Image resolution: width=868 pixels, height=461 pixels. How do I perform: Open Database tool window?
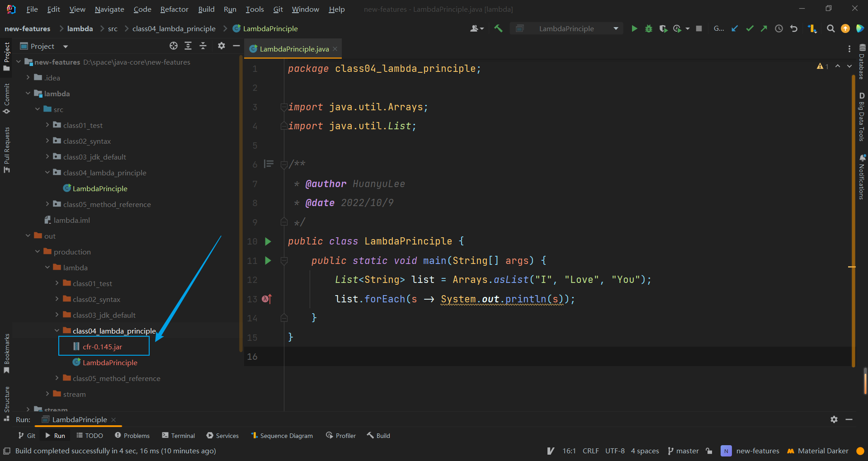(x=862, y=62)
